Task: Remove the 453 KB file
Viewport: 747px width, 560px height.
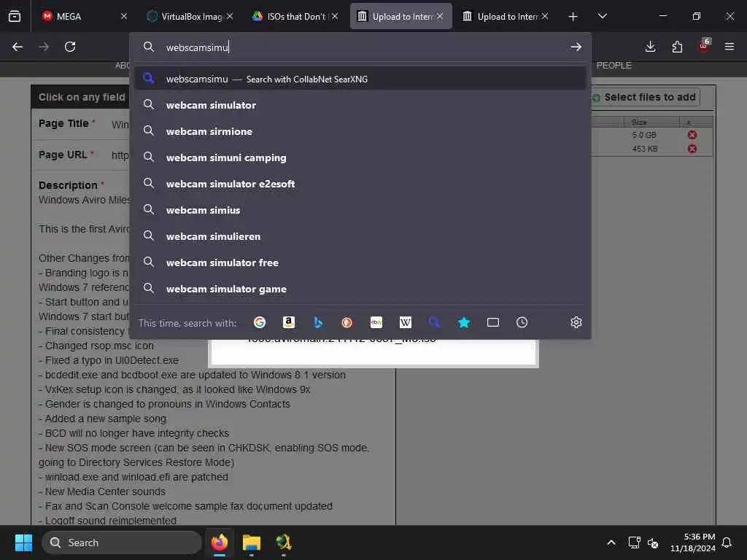Action: click(692, 149)
